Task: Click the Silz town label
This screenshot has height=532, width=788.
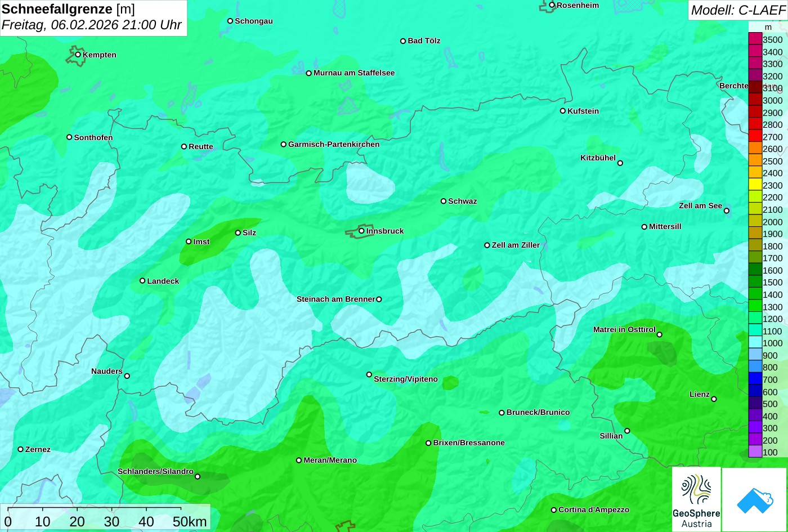Action: click(249, 233)
